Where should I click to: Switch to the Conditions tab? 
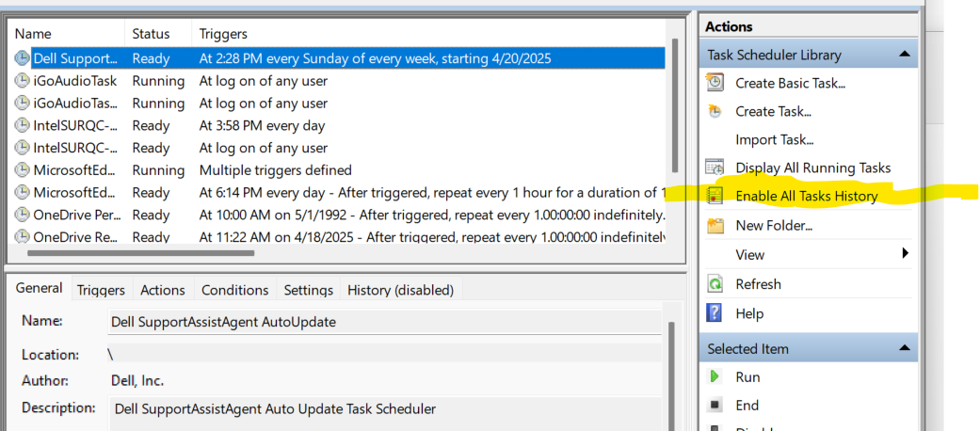coord(235,291)
